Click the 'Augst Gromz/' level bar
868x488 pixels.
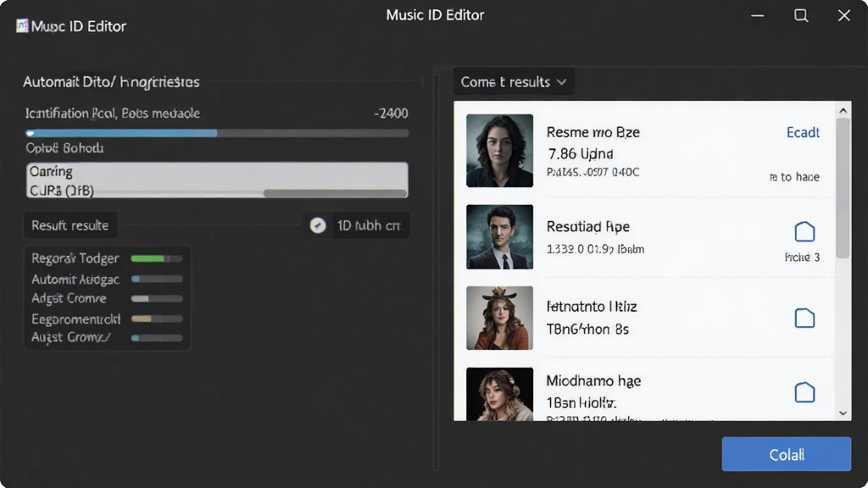tap(157, 337)
